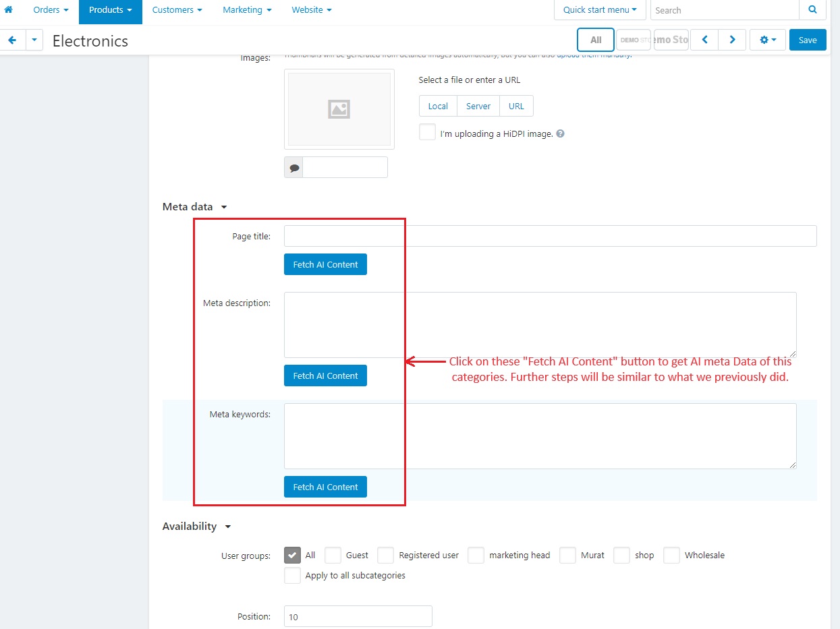Click the Page title input field

coord(550,236)
